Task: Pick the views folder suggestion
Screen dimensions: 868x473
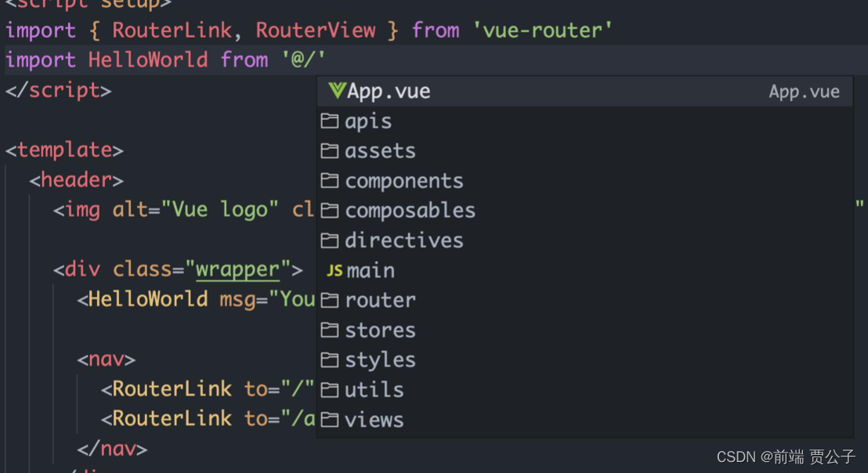Action: 584,420
